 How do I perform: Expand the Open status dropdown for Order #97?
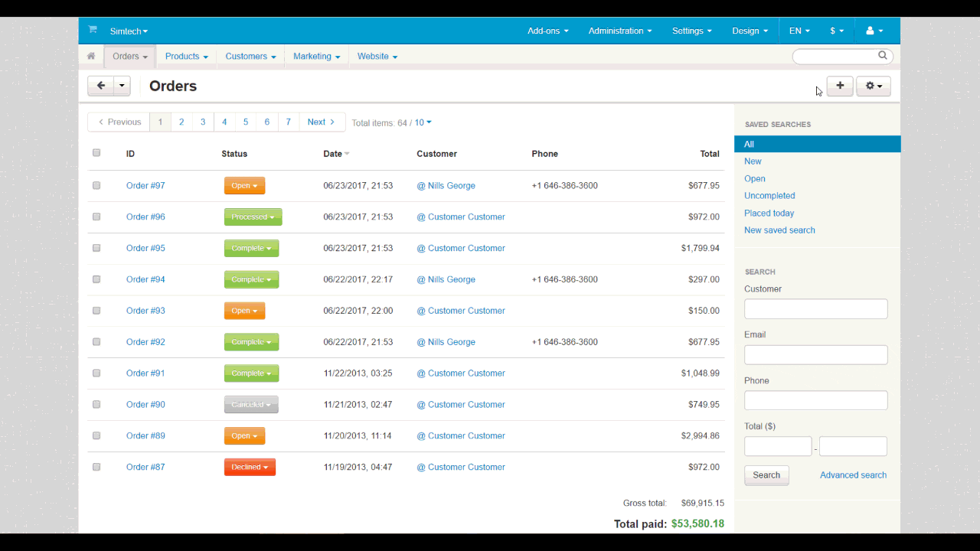pos(244,185)
